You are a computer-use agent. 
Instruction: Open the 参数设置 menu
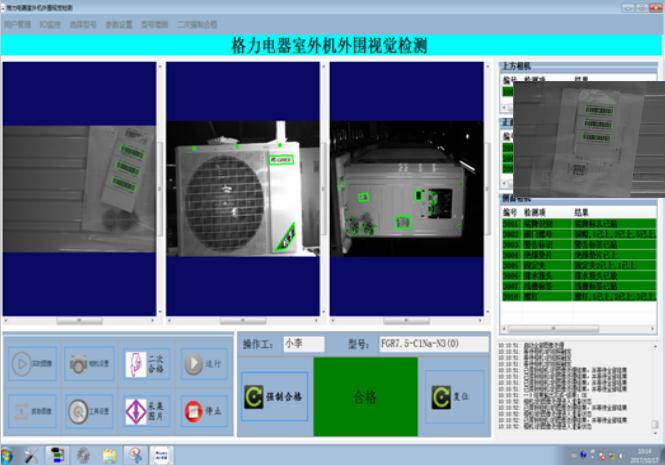119,25
